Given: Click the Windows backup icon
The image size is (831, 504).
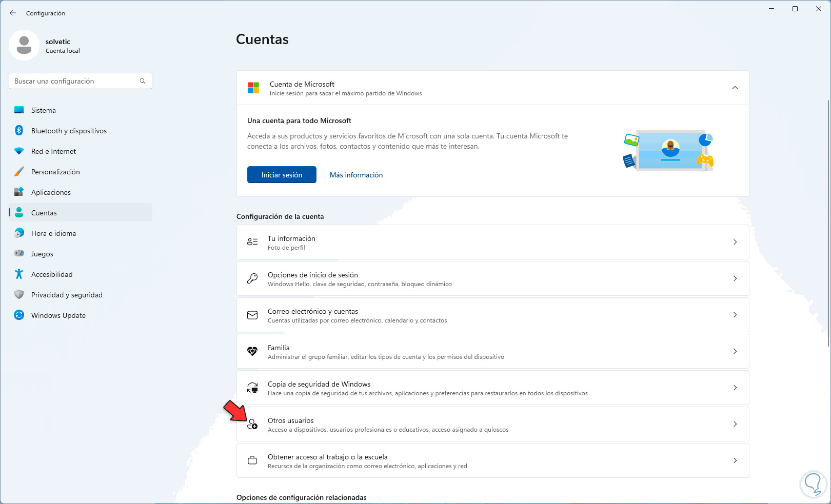Looking at the screenshot, I should pos(252,388).
